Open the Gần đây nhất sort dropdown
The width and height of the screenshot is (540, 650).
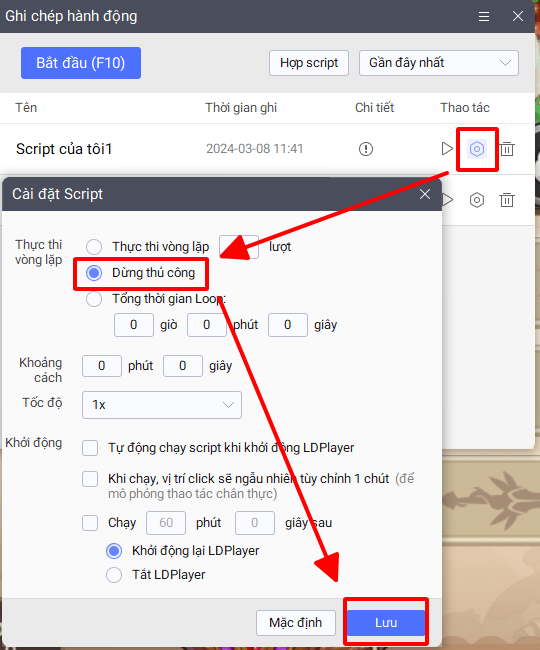point(439,63)
